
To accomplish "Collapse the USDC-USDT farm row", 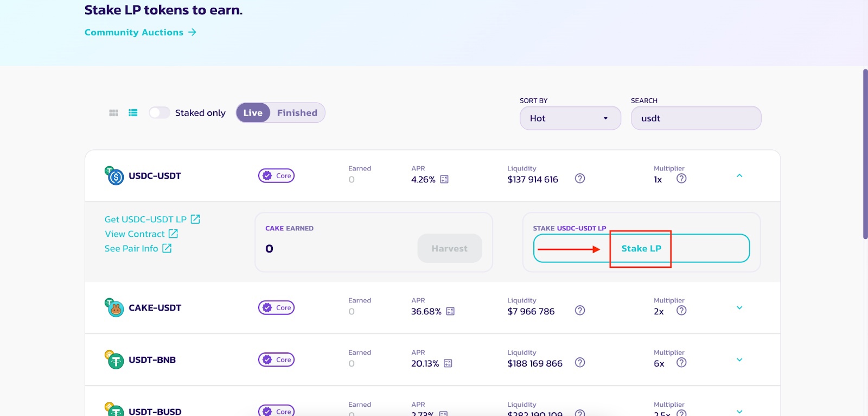I will (x=739, y=176).
